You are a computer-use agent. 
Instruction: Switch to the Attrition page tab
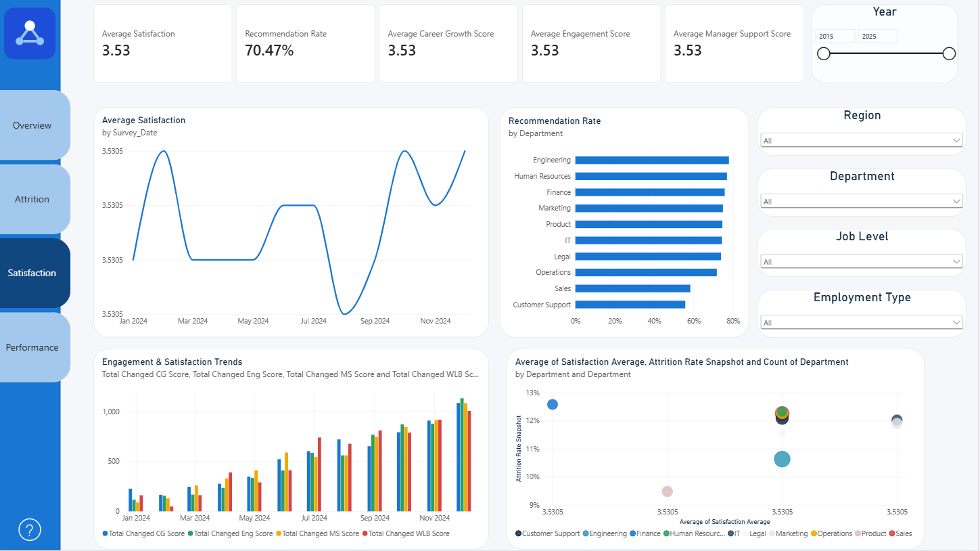pos(32,199)
